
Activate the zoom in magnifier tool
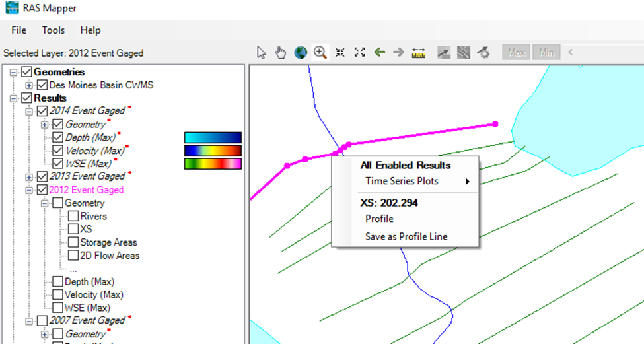pyautogui.click(x=320, y=53)
